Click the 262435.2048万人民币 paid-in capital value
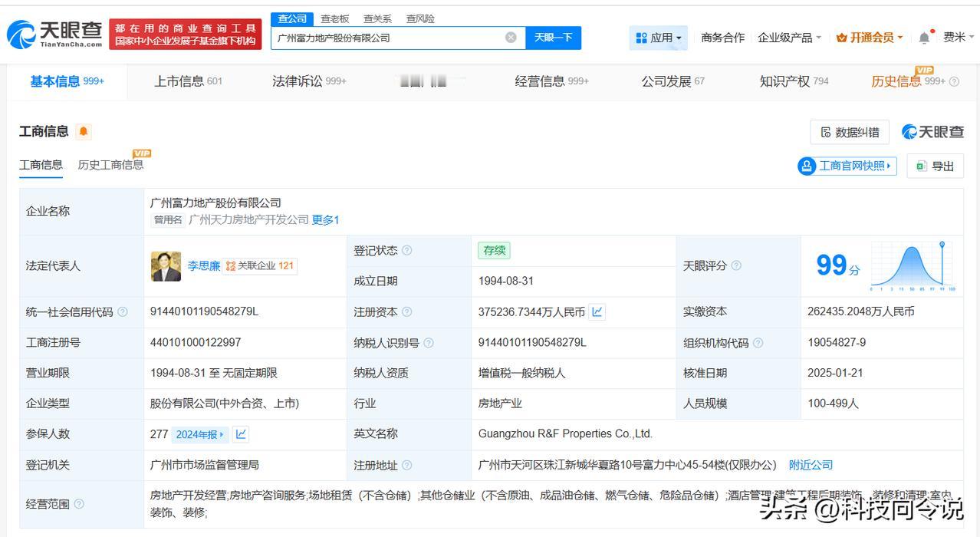The height and width of the screenshot is (537, 980). click(861, 311)
